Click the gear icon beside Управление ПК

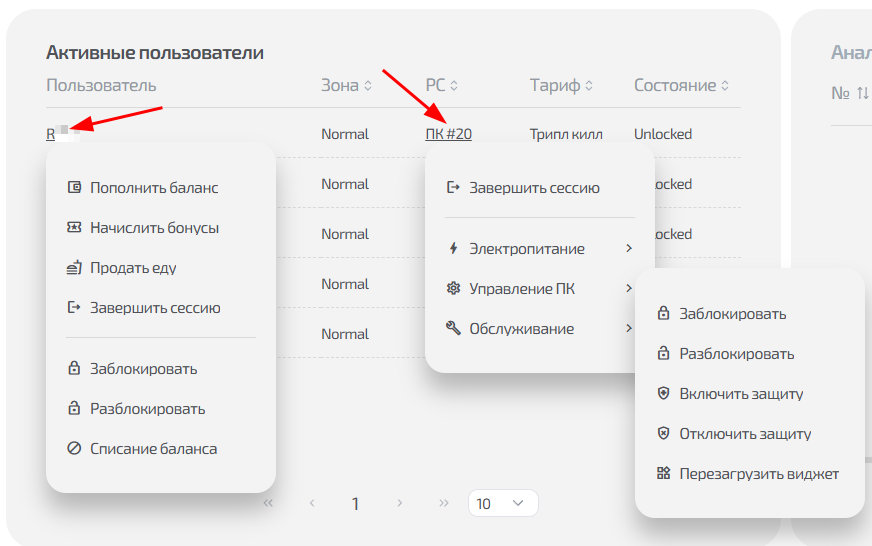click(x=453, y=288)
